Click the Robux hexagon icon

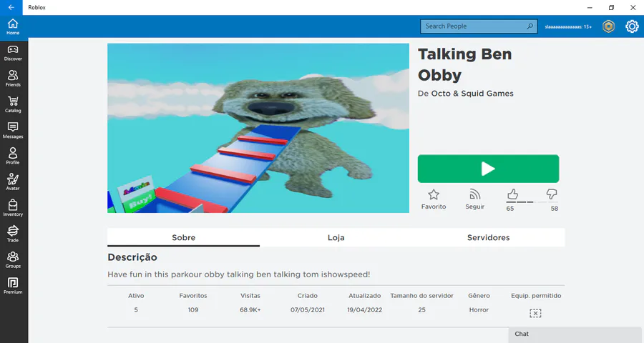click(x=608, y=26)
